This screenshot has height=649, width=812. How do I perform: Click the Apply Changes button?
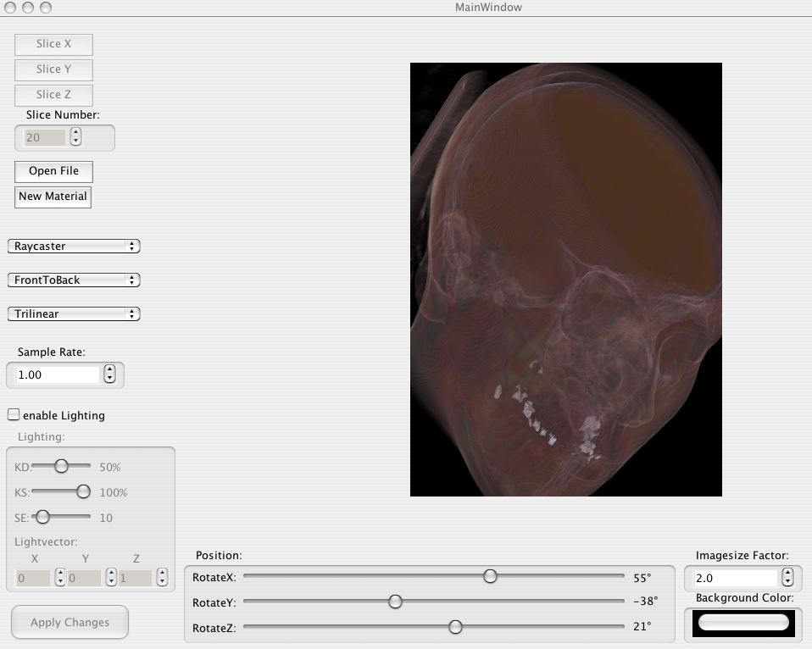pos(70,622)
